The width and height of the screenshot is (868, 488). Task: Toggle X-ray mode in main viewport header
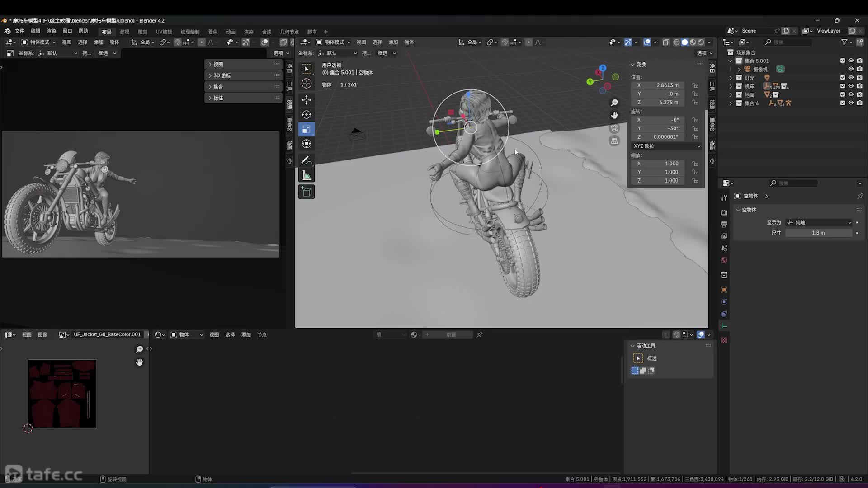666,42
